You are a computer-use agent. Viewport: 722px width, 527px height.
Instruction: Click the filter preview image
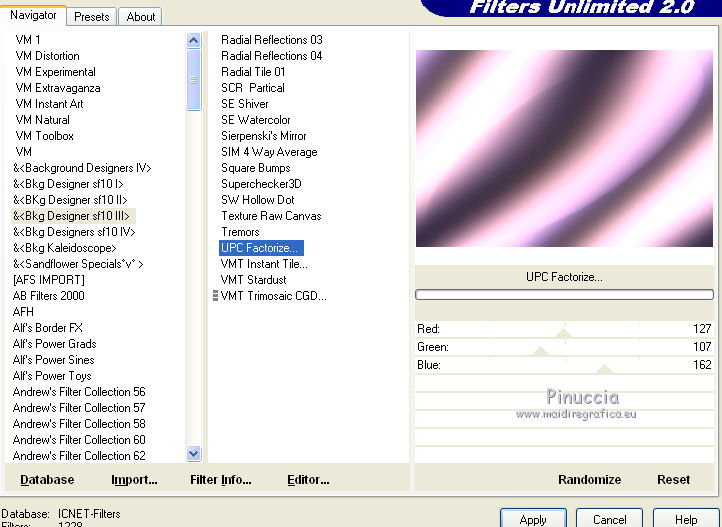point(564,148)
